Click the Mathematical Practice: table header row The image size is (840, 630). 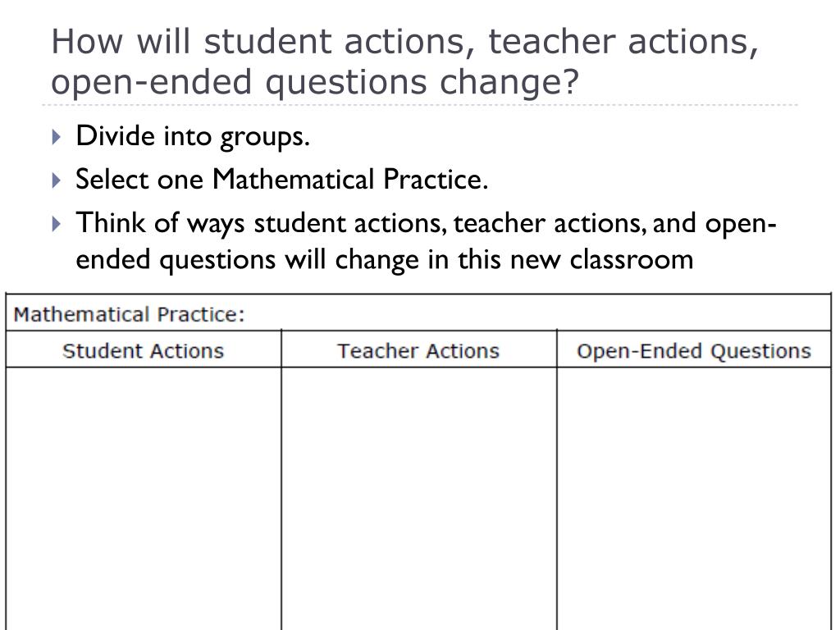pos(418,313)
